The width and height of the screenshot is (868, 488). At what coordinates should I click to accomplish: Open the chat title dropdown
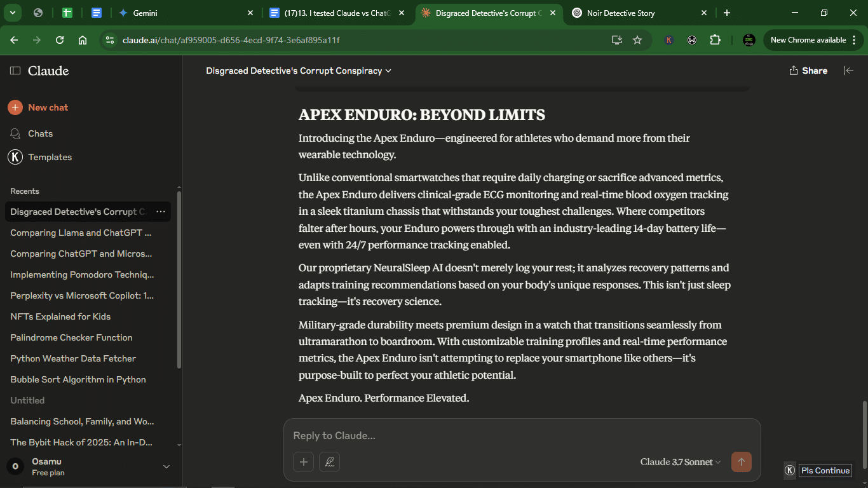coord(299,71)
